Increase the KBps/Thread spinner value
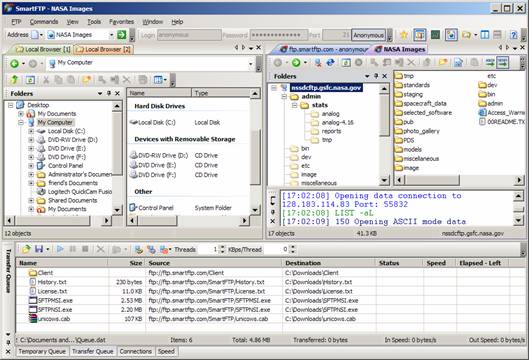The height and width of the screenshot is (360, 529). pyautogui.click(x=293, y=247)
